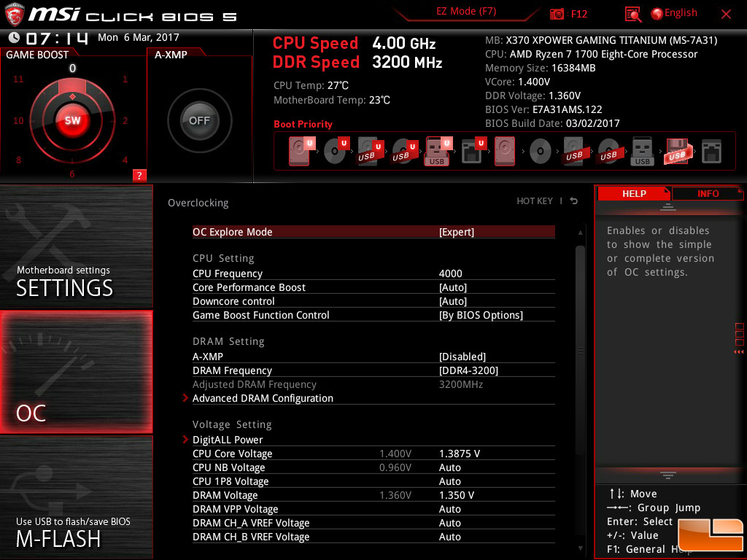Viewport: 747px width, 560px height.
Task: Open CPU NB Voltage Auto setting
Action: pos(373,467)
